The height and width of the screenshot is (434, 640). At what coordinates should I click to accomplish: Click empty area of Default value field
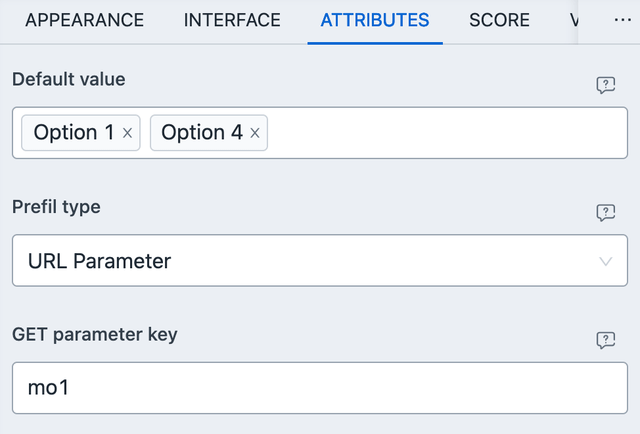pyautogui.click(x=440, y=133)
